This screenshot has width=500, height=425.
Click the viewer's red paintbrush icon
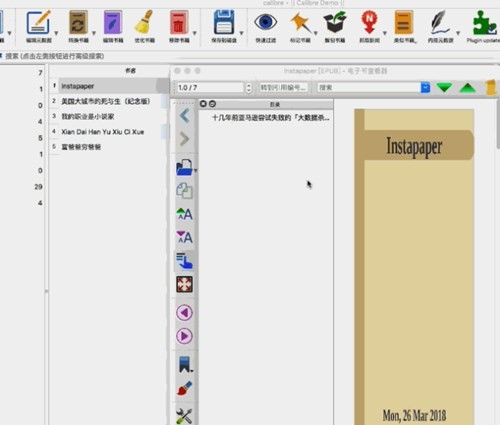184,388
